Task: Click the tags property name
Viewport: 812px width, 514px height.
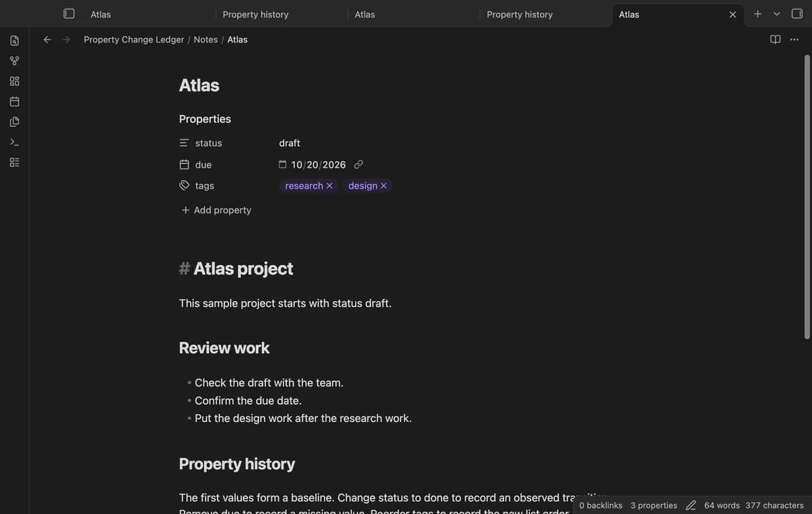Action: pos(204,185)
